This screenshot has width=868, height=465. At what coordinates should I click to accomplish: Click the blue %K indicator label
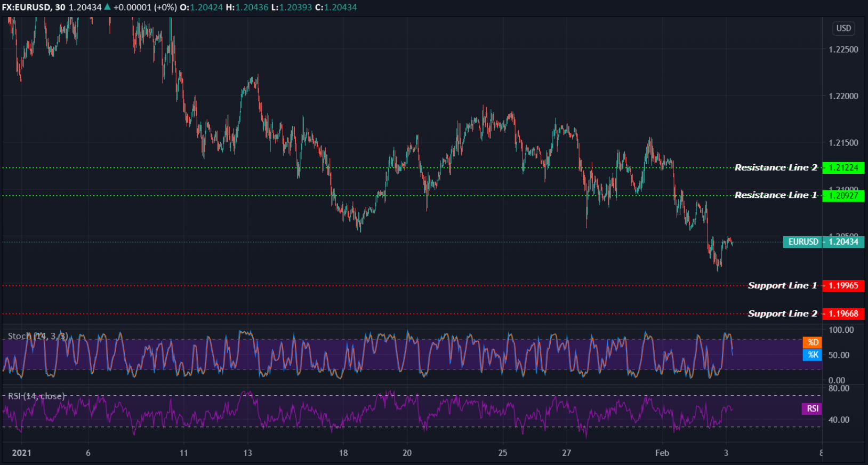(x=813, y=355)
